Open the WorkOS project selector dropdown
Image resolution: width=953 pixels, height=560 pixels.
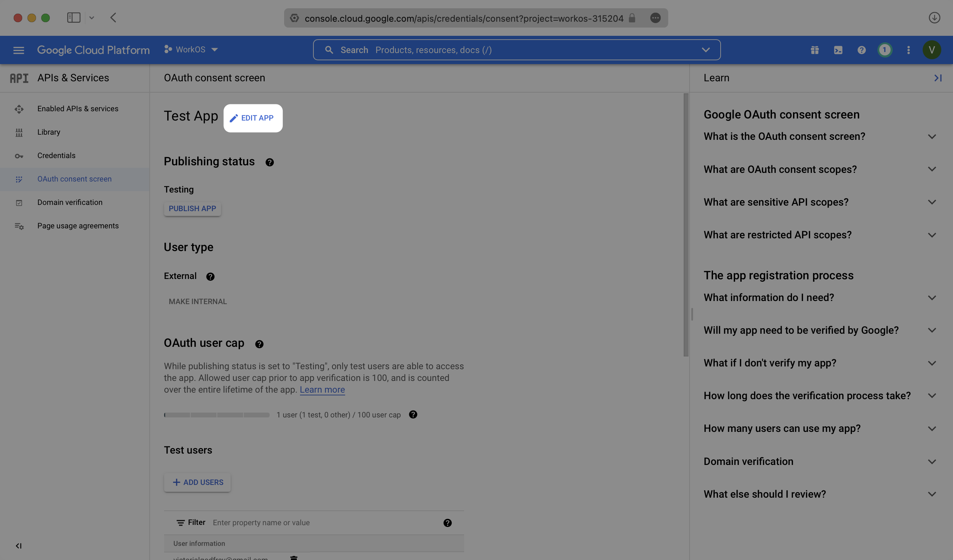(191, 50)
